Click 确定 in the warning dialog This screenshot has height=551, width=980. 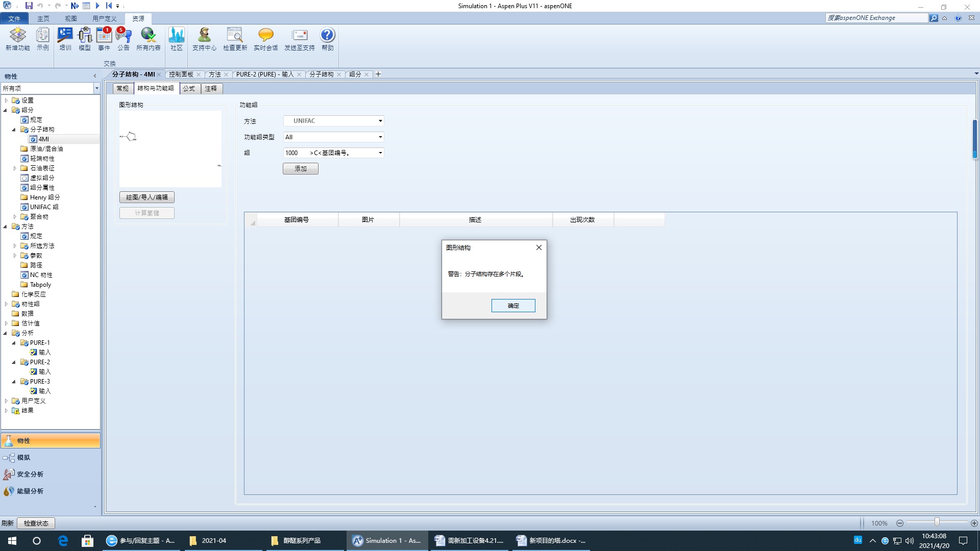point(513,306)
